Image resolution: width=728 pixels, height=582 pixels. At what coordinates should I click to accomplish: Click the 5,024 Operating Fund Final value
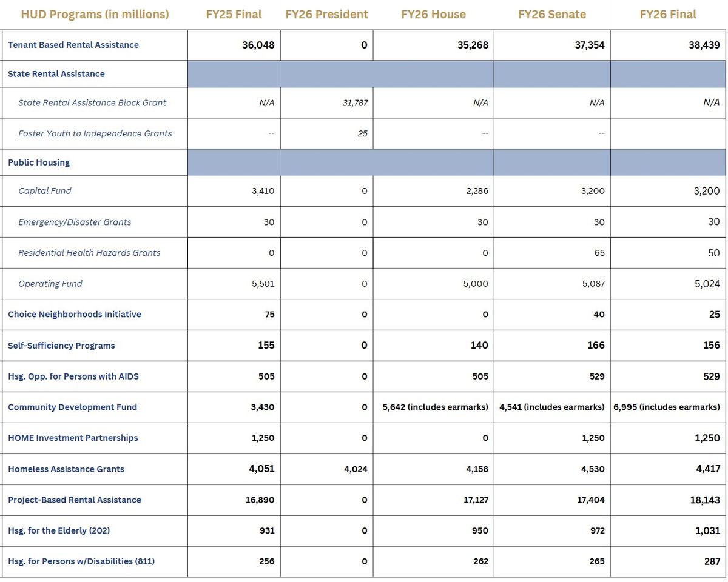point(707,284)
